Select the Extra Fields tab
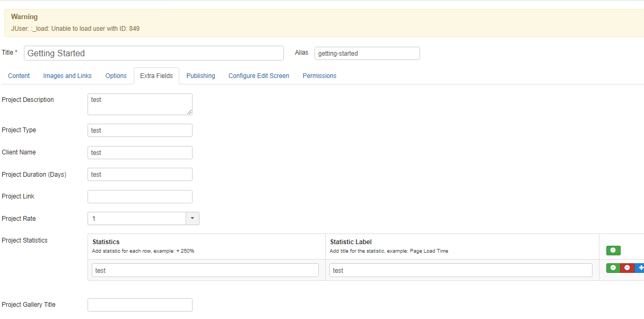This screenshot has width=644, height=319. point(156,76)
